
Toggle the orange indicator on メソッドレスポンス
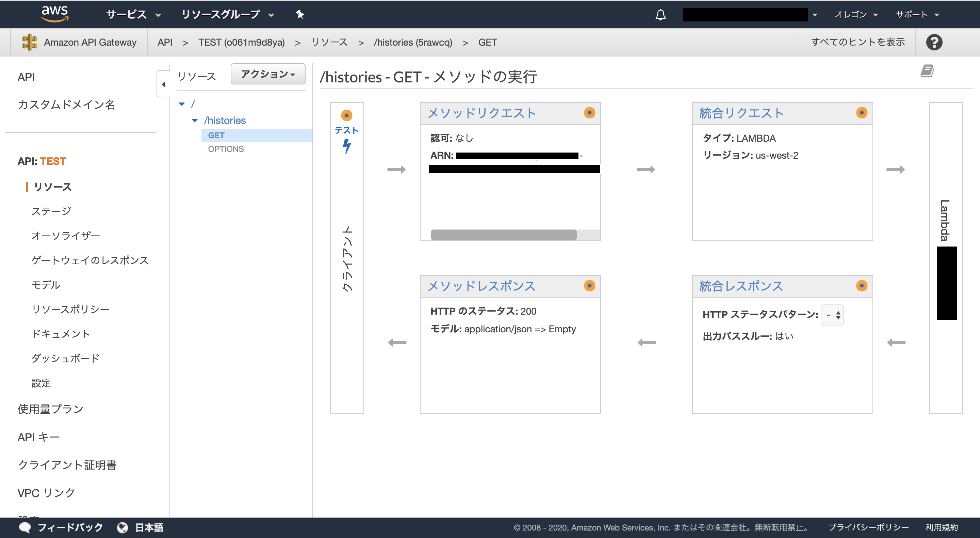[x=590, y=285]
